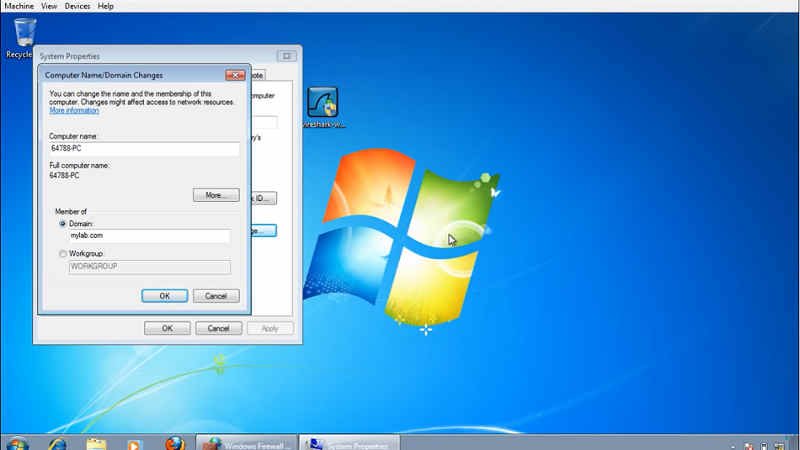The width and height of the screenshot is (800, 450).
Task: Open the Wireshark installer desktop icon
Action: click(323, 108)
